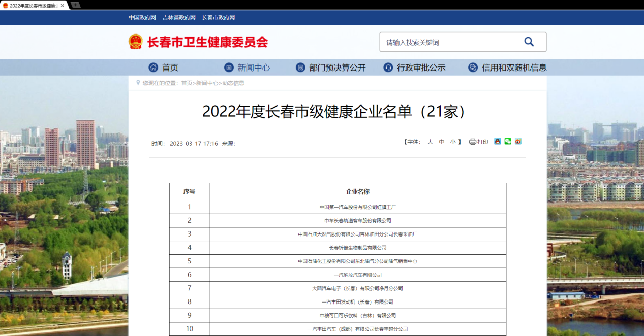
Task: Share the article to QQ
Action: point(497,142)
